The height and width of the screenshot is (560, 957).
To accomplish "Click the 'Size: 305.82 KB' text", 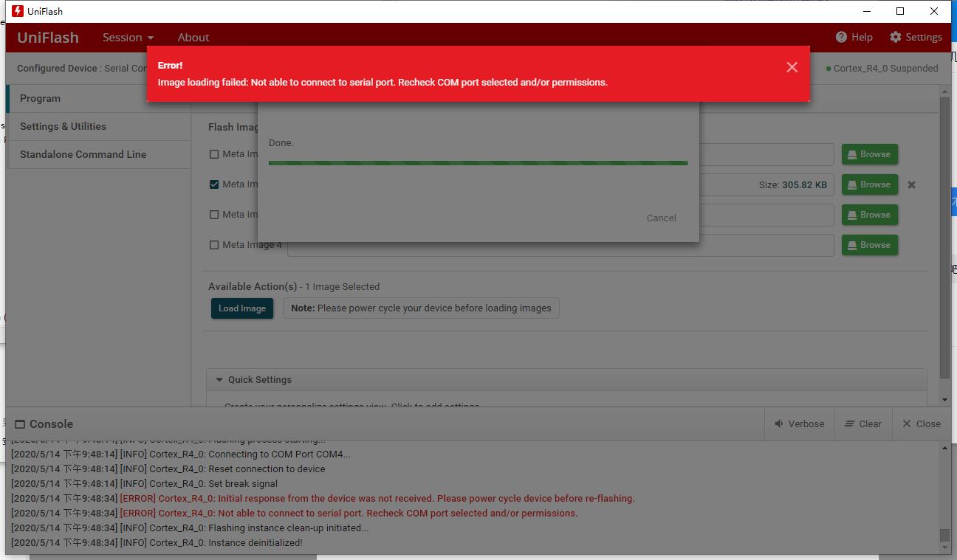I will 793,184.
